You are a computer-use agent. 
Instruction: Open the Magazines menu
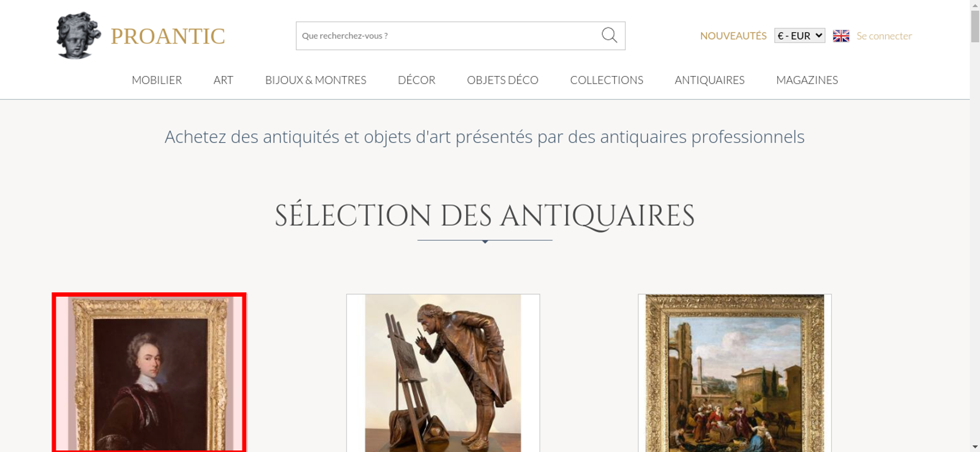pos(807,80)
